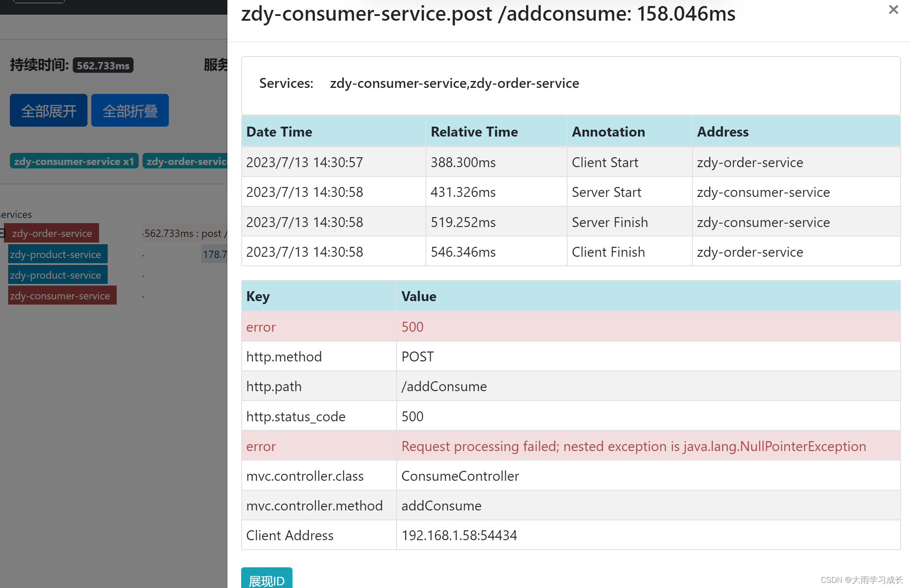This screenshot has height=588, width=910.
Task: Close the span detail dialog
Action: coord(893,10)
